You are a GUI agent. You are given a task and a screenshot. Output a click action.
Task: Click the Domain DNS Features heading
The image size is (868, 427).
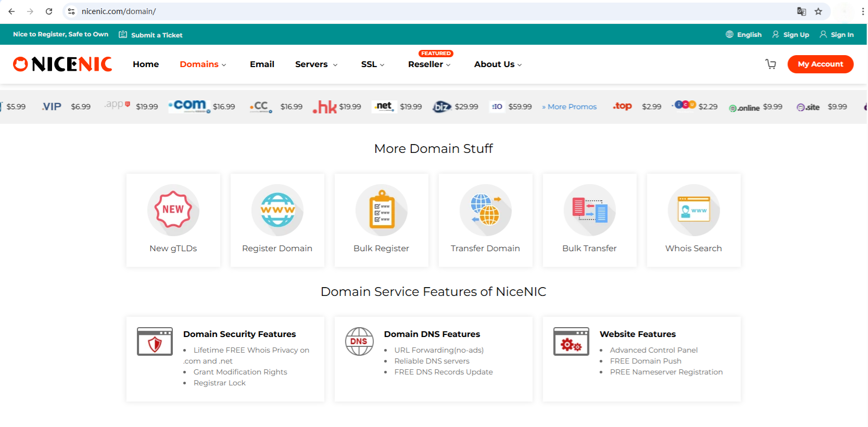432,334
